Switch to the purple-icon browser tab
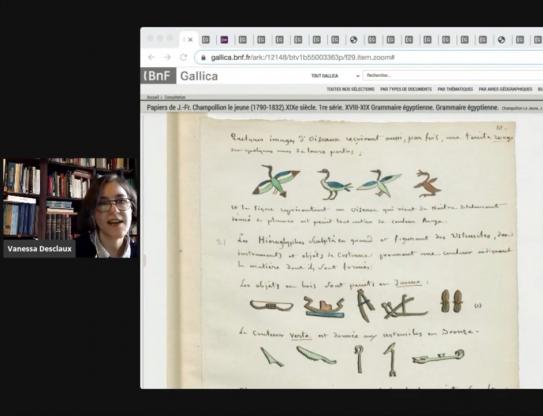Screen dimensions: 543x416 tap(224, 40)
